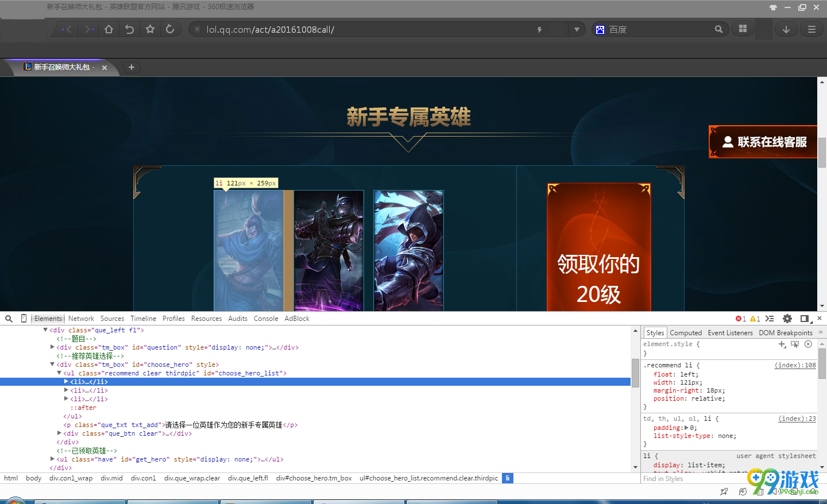
Task: Show more sidebar tabs chevron
Action: [821, 332]
